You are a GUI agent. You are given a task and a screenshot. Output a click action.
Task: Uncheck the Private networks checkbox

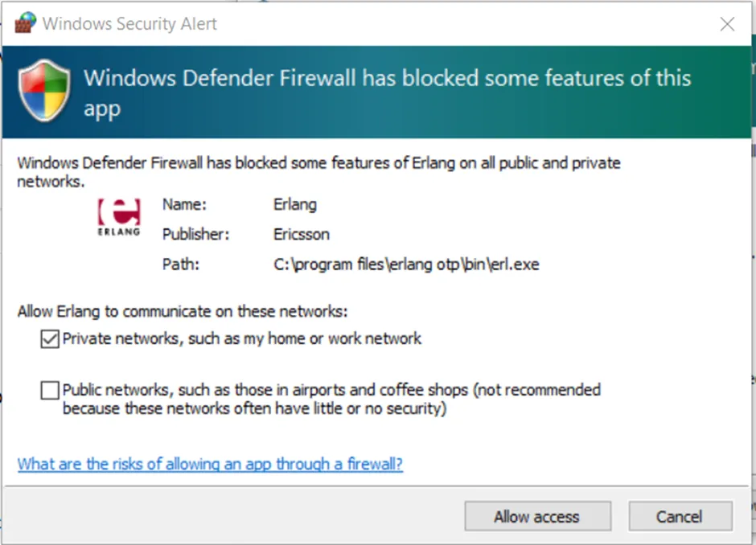(x=50, y=339)
